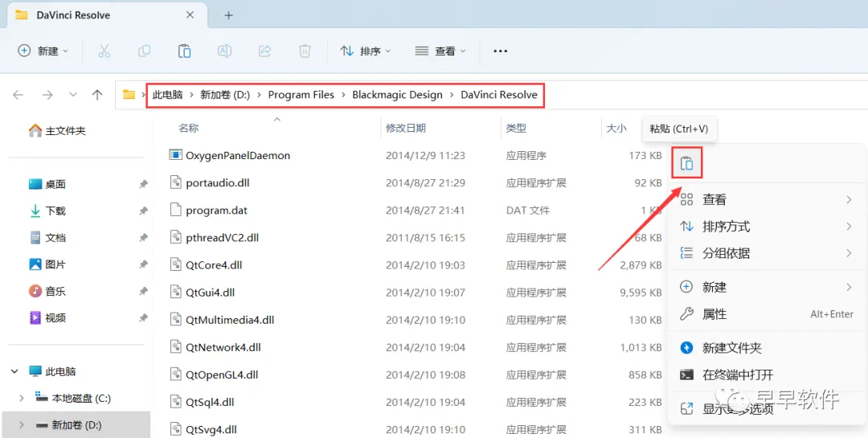Select 新加卷 (D:) in the navigation tree

68,425
